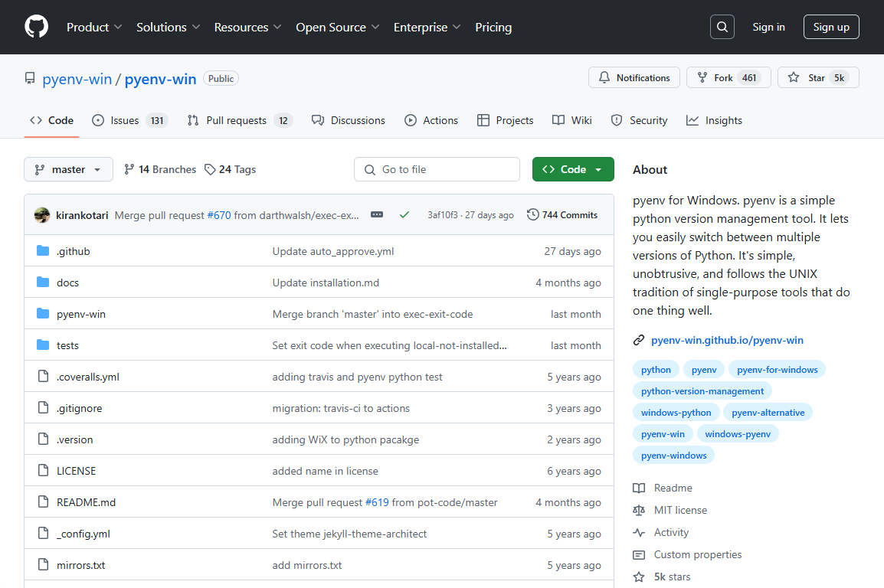
Task: Click the kirankotari avatar image
Action: pyautogui.click(x=42, y=215)
